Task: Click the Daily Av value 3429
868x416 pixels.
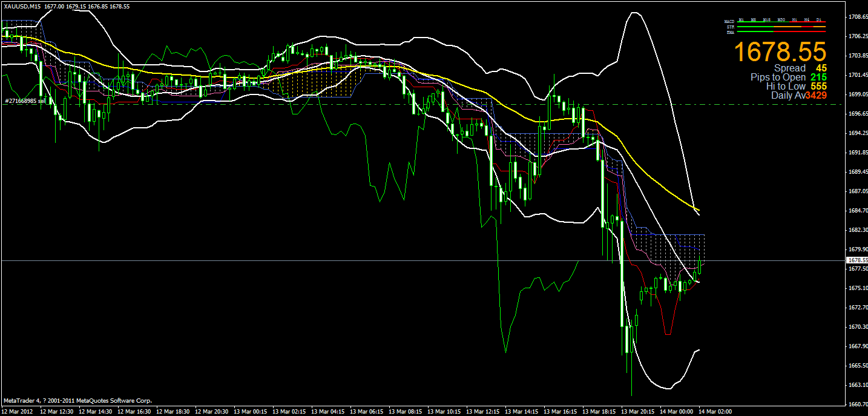Action: pos(815,96)
